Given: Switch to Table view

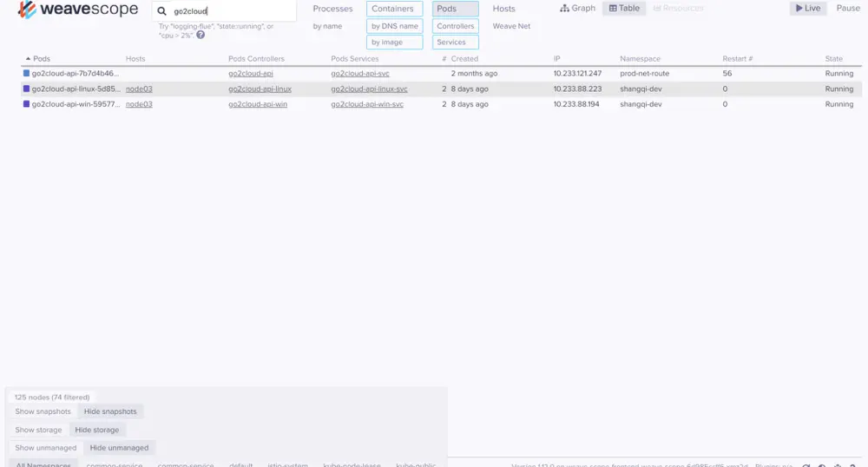Looking at the screenshot, I should [x=624, y=9].
